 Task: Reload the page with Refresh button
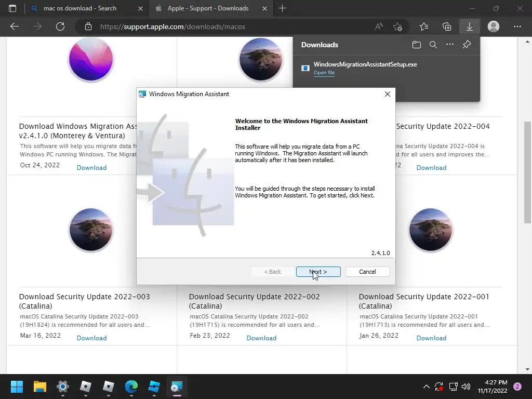click(60, 26)
